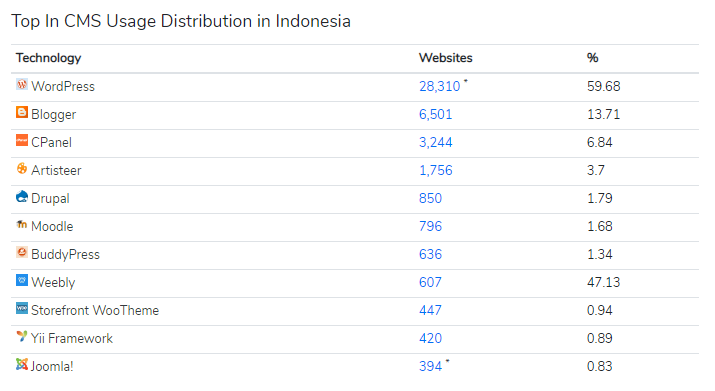Image resolution: width=715 pixels, height=391 pixels.
Task: Click the 13.71 percentage value
Action: [603, 114]
